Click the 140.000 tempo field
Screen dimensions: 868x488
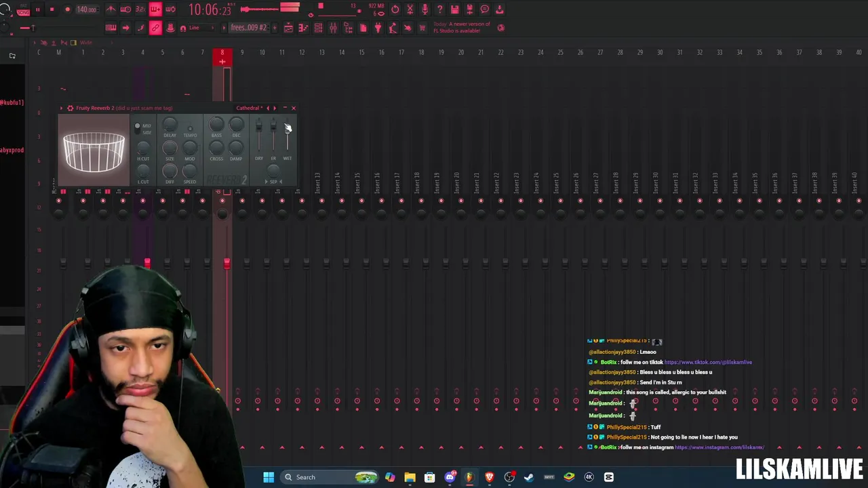86,9
